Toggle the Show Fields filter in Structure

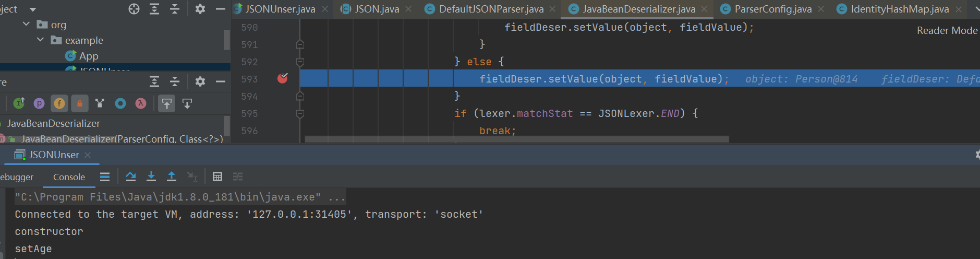point(59,103)
